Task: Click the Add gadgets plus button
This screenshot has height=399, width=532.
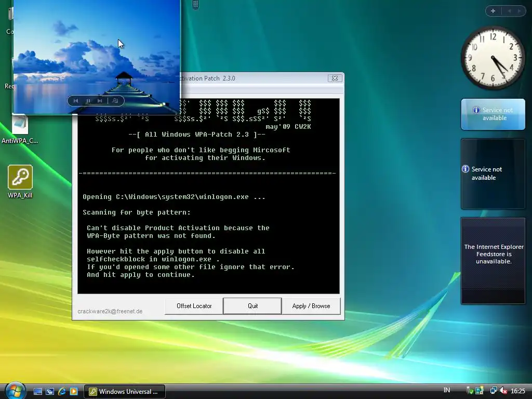Action: (493, 11)
